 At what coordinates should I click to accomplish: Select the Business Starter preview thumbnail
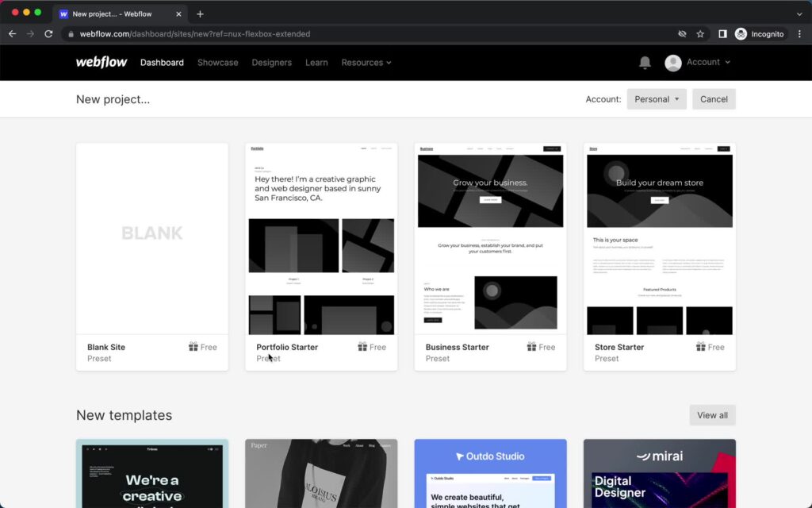pyautogui.click(x=490, y=238)
